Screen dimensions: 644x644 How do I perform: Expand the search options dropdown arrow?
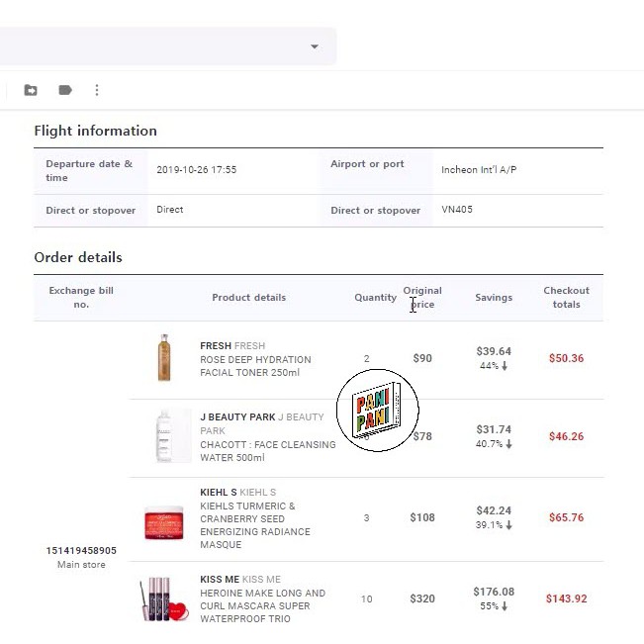point(315,46)
